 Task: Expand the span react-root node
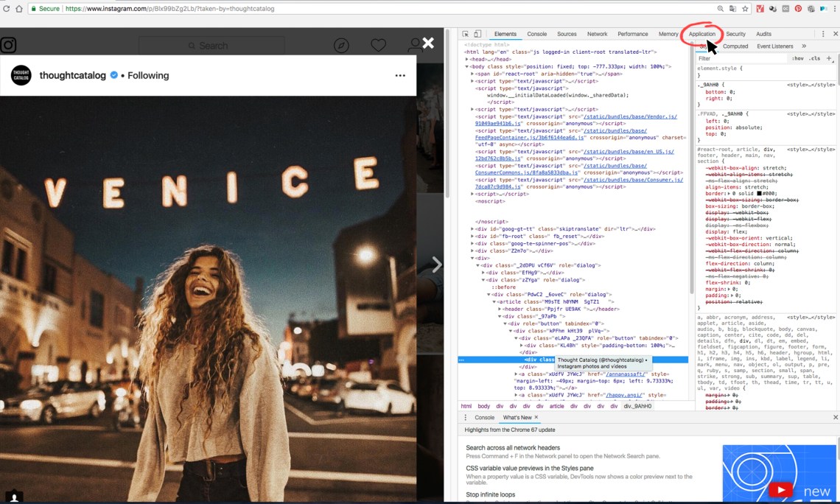pos(472,74)
